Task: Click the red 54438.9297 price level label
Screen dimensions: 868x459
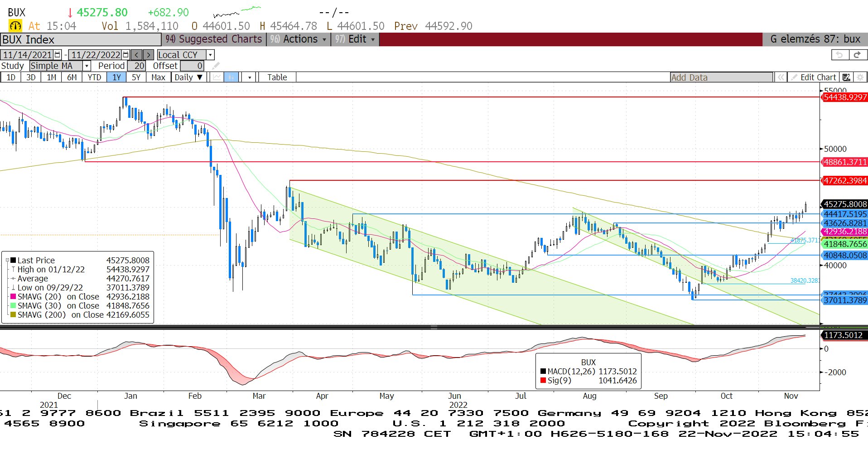Action: (844, 97)
